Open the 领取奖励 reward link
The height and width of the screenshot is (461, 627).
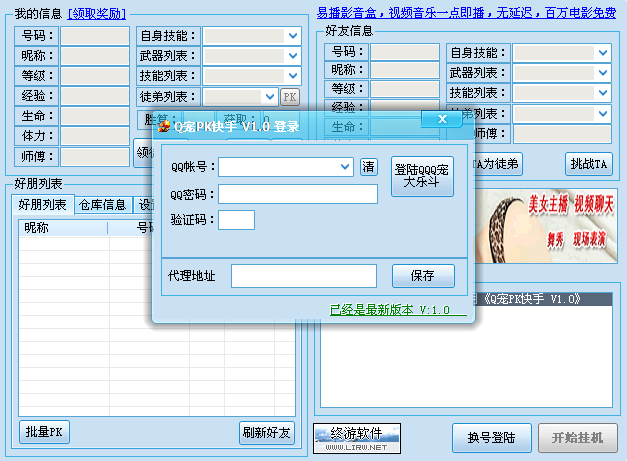coord(97,14)
